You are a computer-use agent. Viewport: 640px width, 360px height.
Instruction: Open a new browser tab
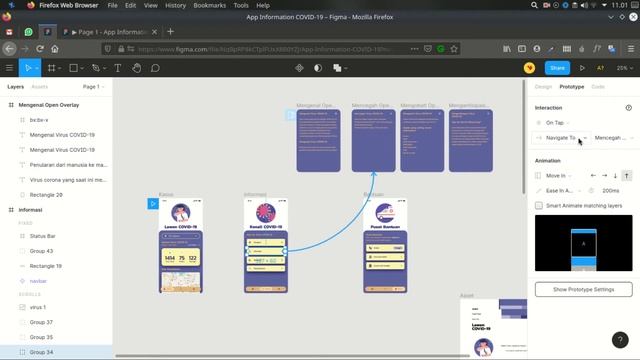pos(171,31)
